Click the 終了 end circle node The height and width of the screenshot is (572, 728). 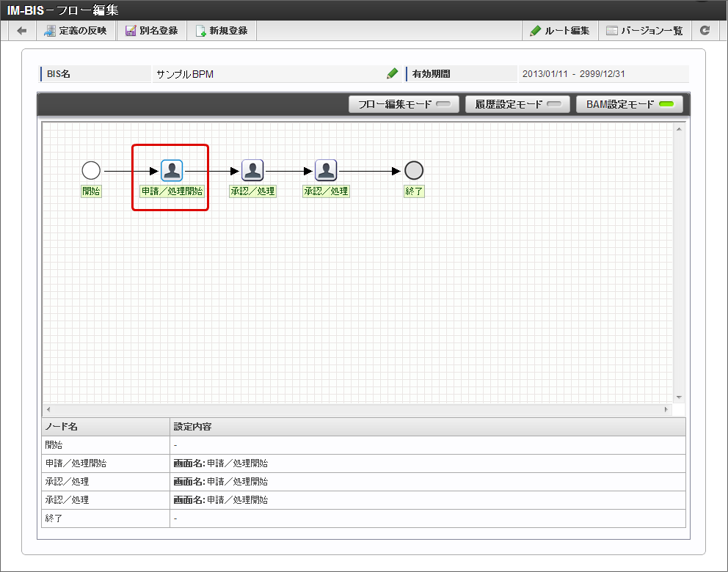pyautogui.click(x=414, y=169)
